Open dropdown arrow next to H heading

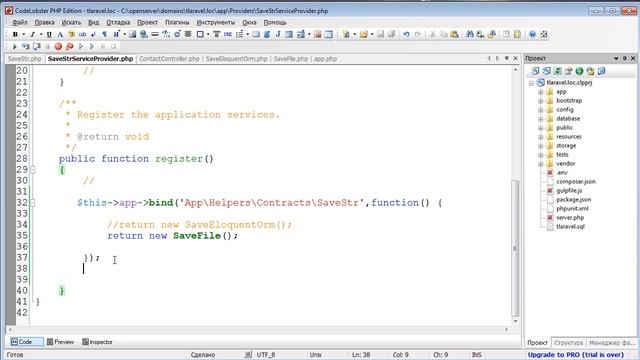click(124, 34)
